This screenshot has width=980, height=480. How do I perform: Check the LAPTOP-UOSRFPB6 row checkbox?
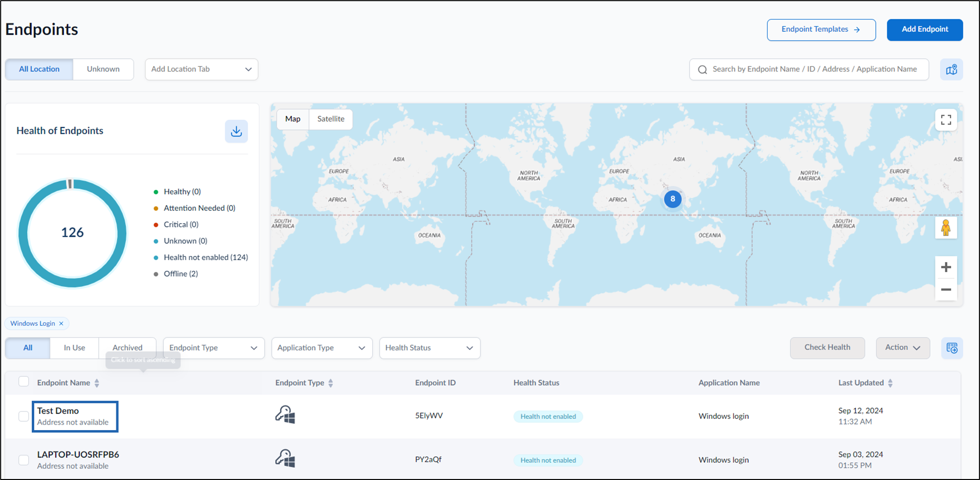tap(23, 460)
